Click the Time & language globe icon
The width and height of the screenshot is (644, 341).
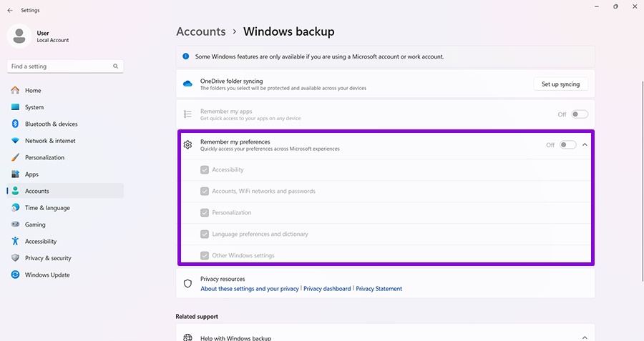pos(15,207)
